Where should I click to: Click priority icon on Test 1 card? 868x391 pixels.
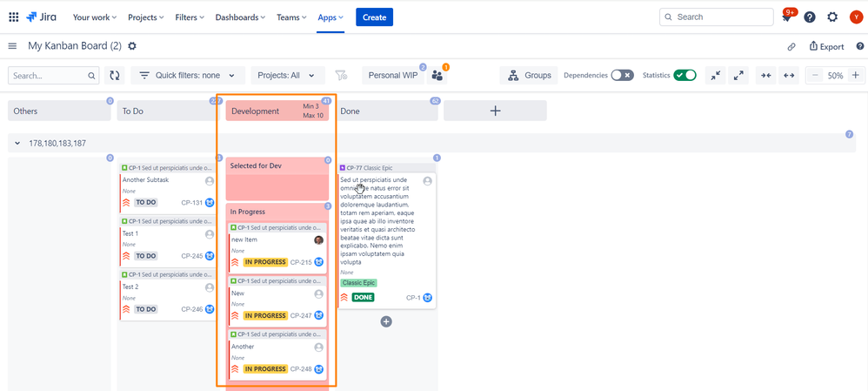(x=125, y=256)
